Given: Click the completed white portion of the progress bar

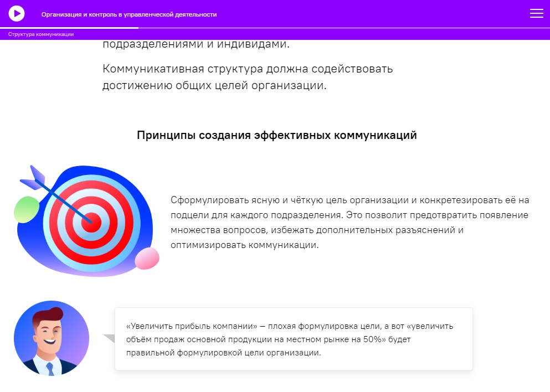Looking at the screenshot, I should (69, 28).
